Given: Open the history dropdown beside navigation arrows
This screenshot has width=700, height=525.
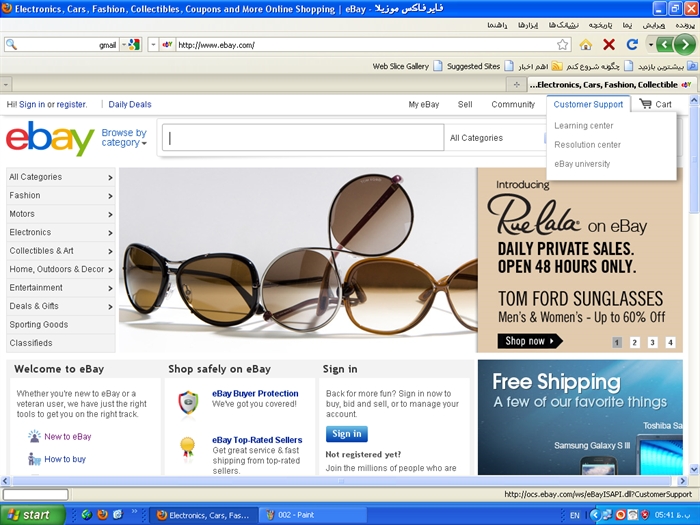Looking at the screenshot, I should coord(650,45).
